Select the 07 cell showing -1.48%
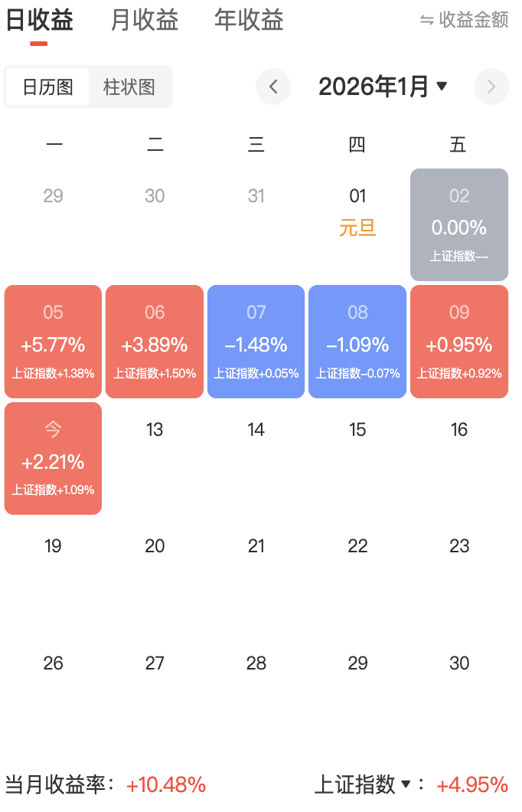Viewport: 522px width, 812px height. click(256, 342)
